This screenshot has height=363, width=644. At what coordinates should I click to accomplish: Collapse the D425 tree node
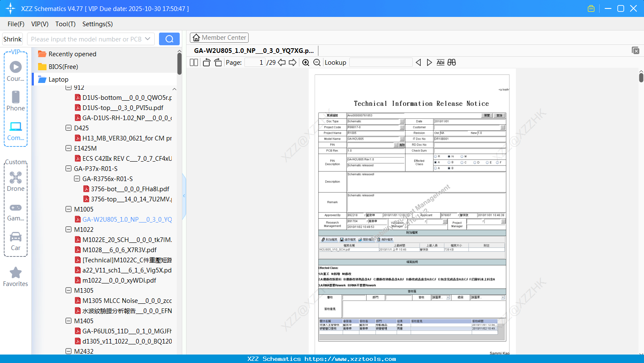point(69,128)
